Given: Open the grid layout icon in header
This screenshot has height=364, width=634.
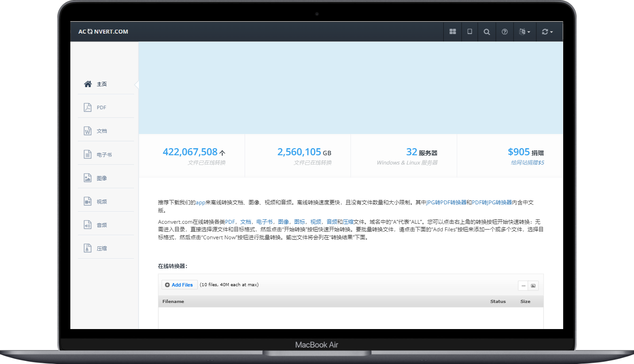Looking at the screenshot, I should (453, 32).
